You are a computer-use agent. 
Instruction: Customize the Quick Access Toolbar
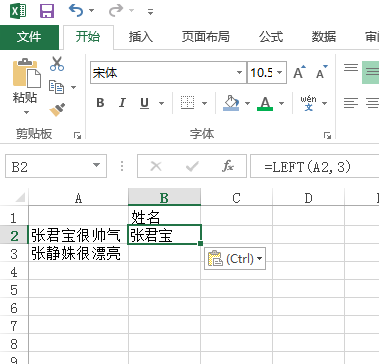[150, 12]
